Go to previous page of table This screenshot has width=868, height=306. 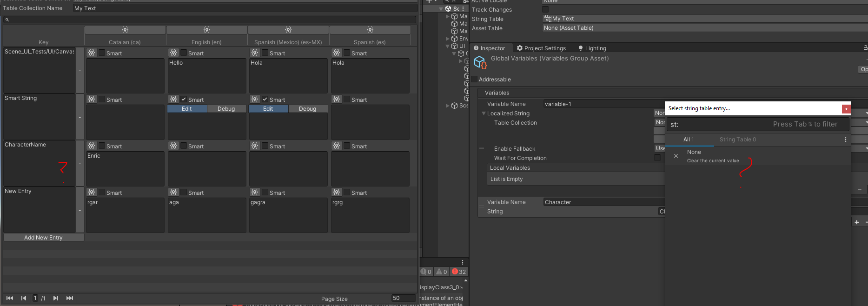point(24,298)
